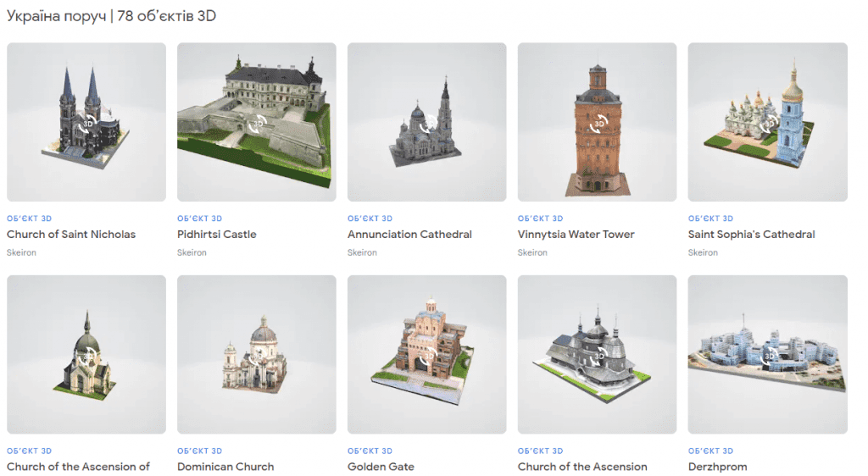Open the Church of Saint Nicholas 3D thumbnail
Image resolution: width=868 pixels, height=476 pixels.
86,122
